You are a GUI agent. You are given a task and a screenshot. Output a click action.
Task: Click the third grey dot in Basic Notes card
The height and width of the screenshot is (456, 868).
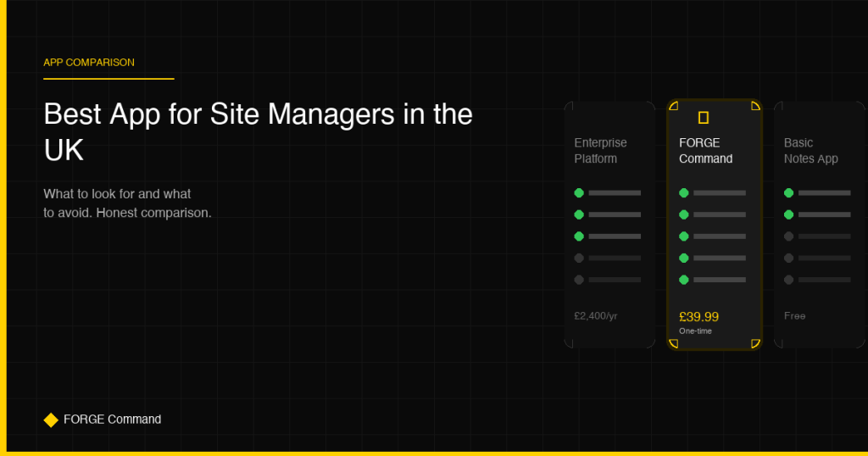pos(789,236)
